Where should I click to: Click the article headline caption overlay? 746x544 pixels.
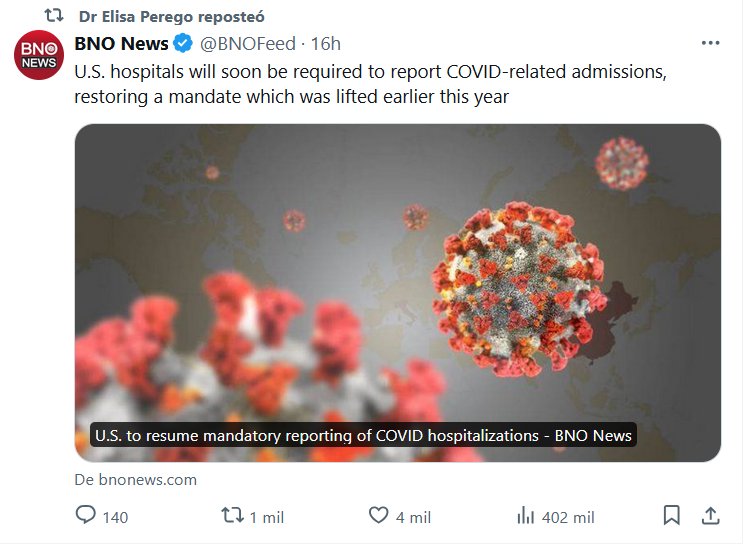363,436
